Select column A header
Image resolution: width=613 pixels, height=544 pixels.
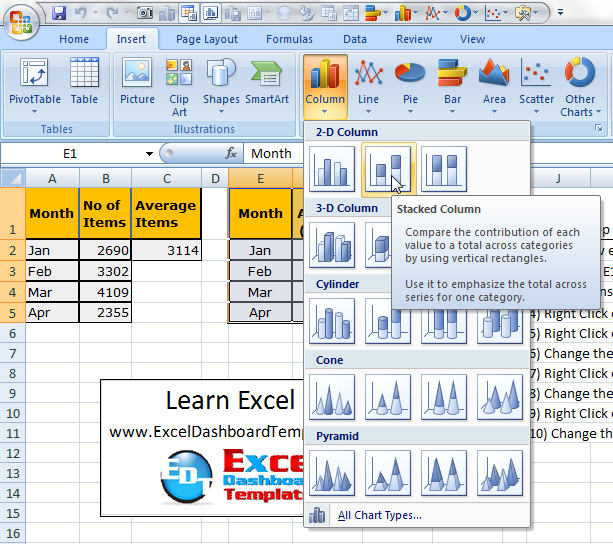[52, 178]
